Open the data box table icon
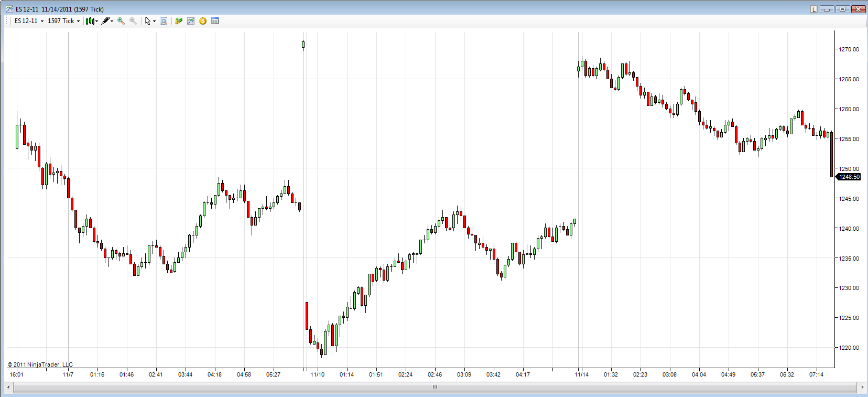868x397 pixels. [215, 21]
